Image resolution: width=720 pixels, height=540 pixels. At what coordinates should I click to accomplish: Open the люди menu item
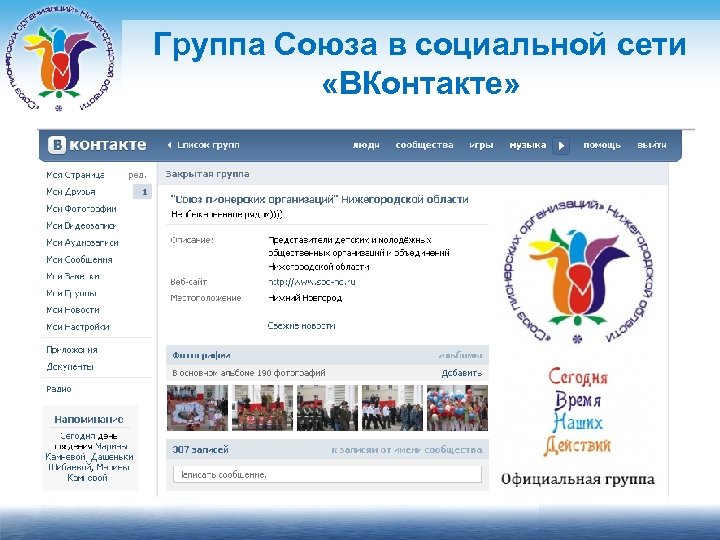coord(366,145)
